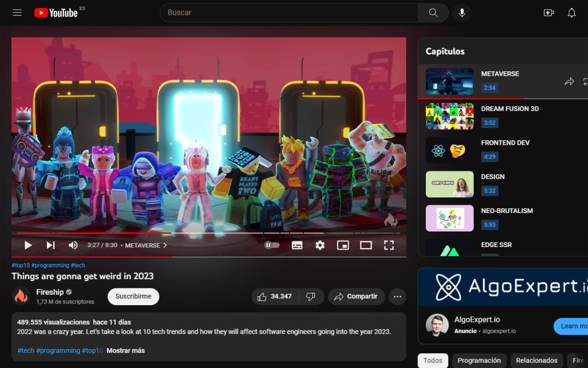The width and height of the screenshot is (588, 368).
Task: Click the Compartir share button
Action: [356, 297]
